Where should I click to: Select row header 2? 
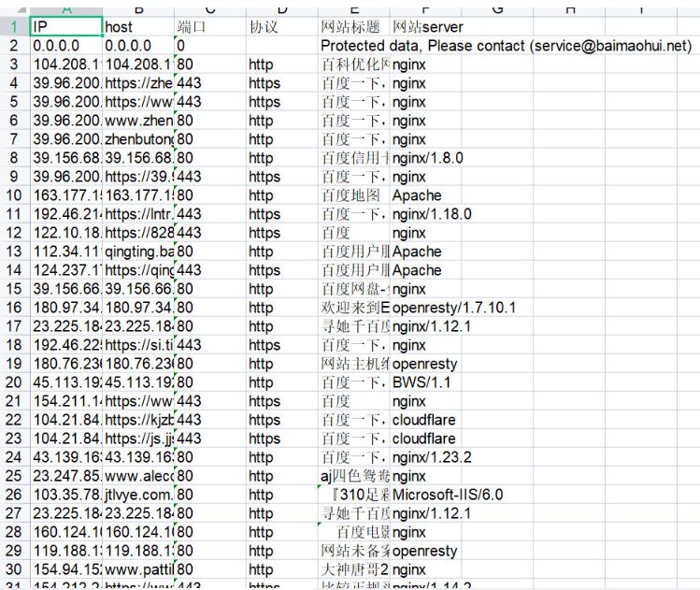pos(14,46)
